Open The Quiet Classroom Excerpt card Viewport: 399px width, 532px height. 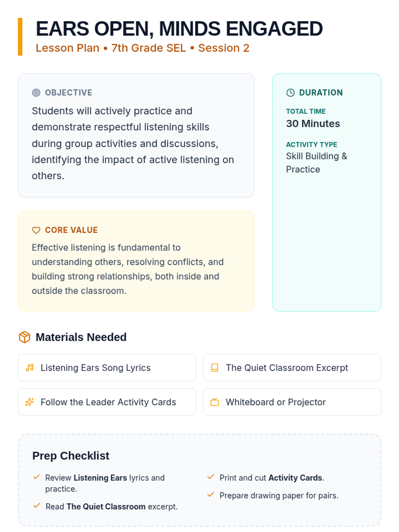[x=292, y=368]
